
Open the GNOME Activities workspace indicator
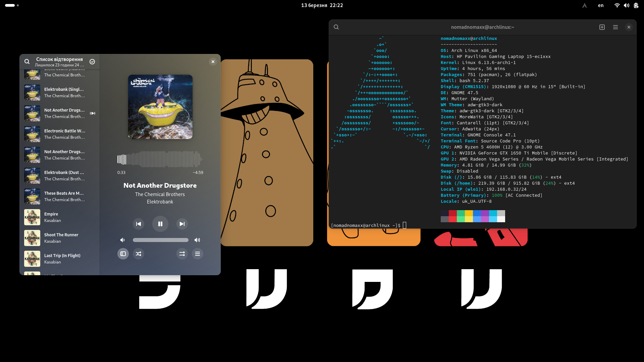(12, 5)
